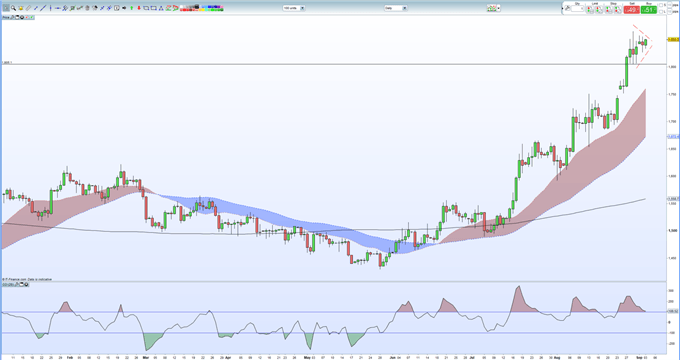680x360 pixels.
Task: Open the Price panel label menu
Action: click(x=6, y=17)
